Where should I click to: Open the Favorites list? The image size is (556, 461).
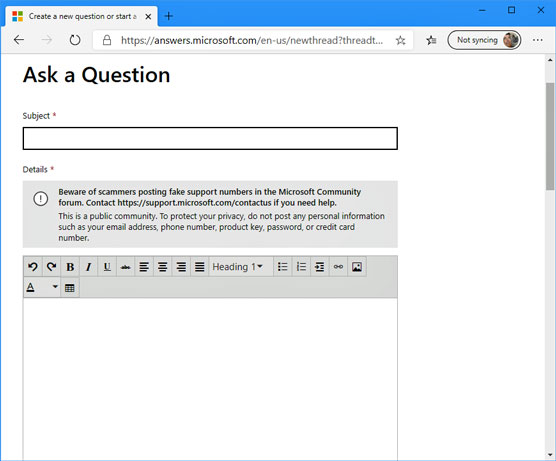[x=431, y=40]
